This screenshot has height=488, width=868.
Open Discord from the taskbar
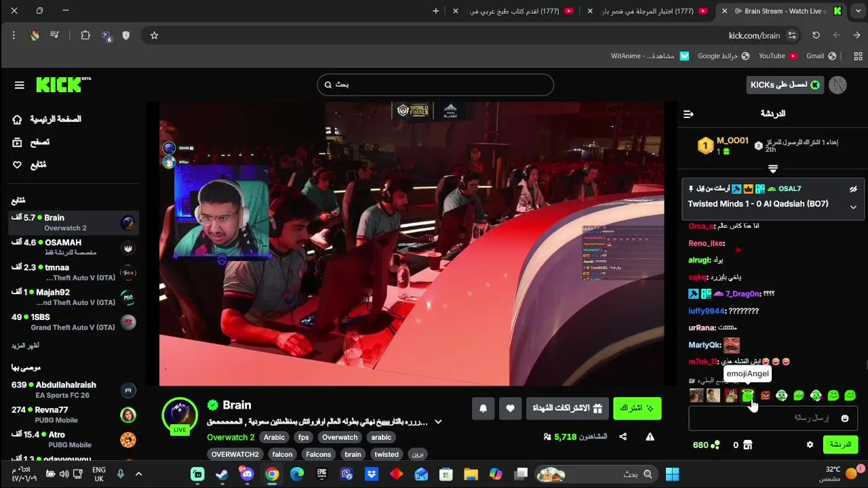247,474
